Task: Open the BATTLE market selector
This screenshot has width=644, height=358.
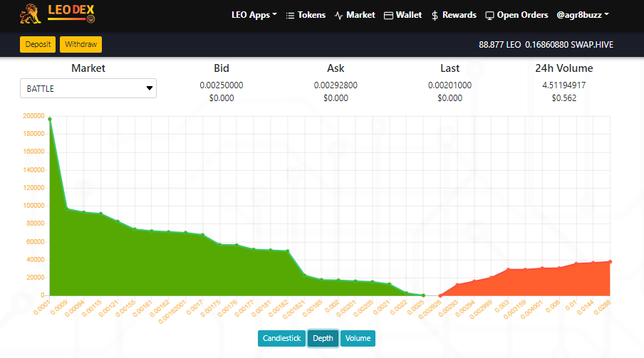Action: click(x=88, y=88)
